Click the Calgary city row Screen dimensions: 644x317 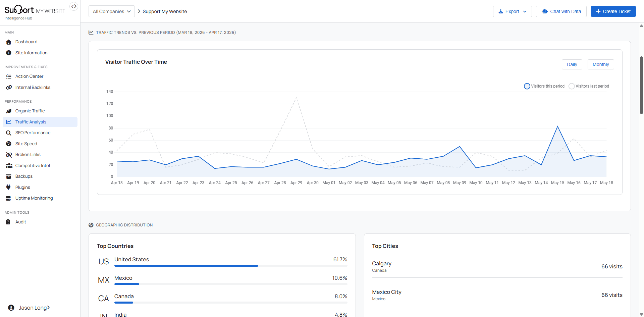tap(497, 267)
